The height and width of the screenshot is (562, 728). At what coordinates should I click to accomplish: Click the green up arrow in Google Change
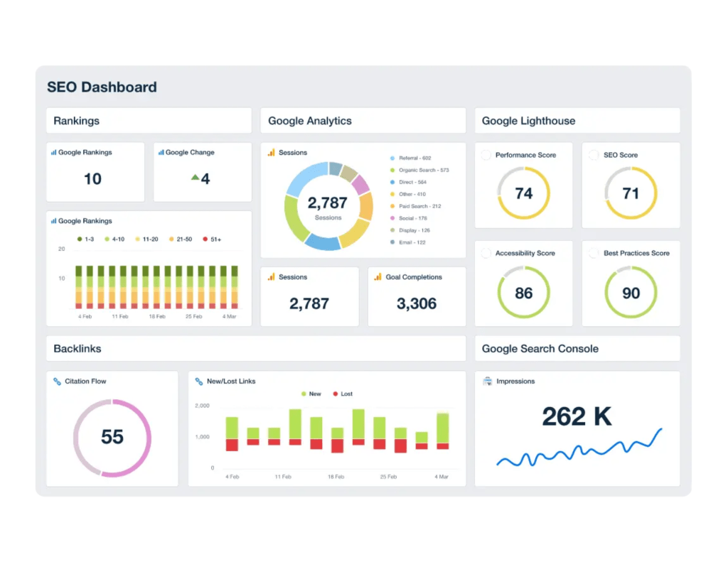coord(195,178)
